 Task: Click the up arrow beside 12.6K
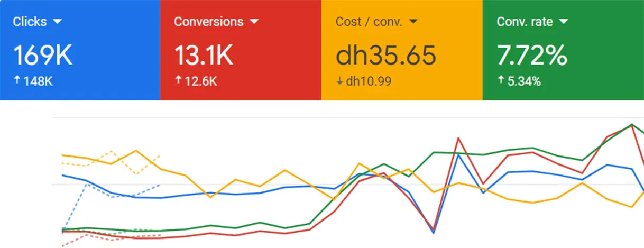[x=177, y=81]
